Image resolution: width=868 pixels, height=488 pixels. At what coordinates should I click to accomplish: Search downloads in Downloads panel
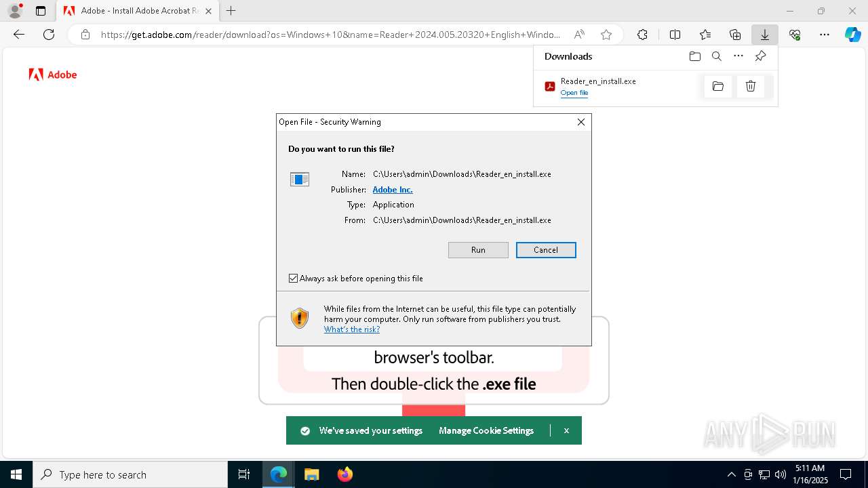coord(716,56)
